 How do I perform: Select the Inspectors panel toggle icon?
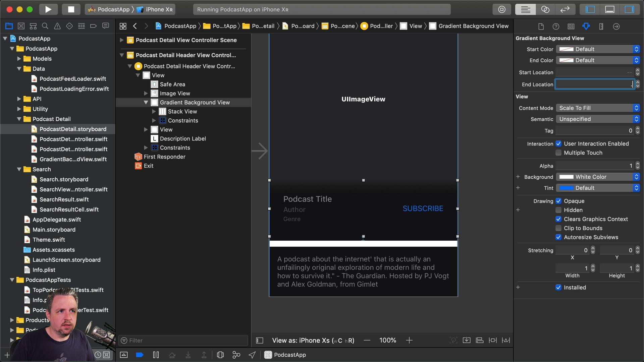630,9
